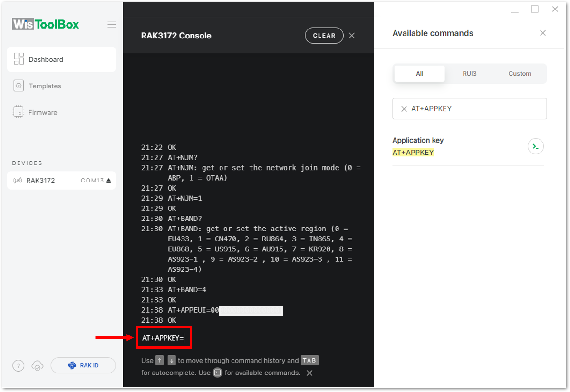
Task: Switch to the RUI3 commands tab
Action: 469,73
